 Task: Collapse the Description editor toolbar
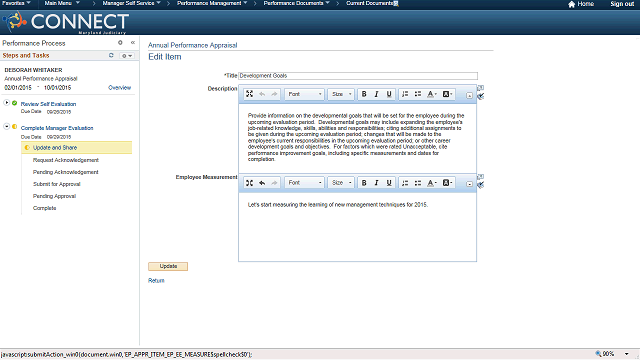[469, 96]
